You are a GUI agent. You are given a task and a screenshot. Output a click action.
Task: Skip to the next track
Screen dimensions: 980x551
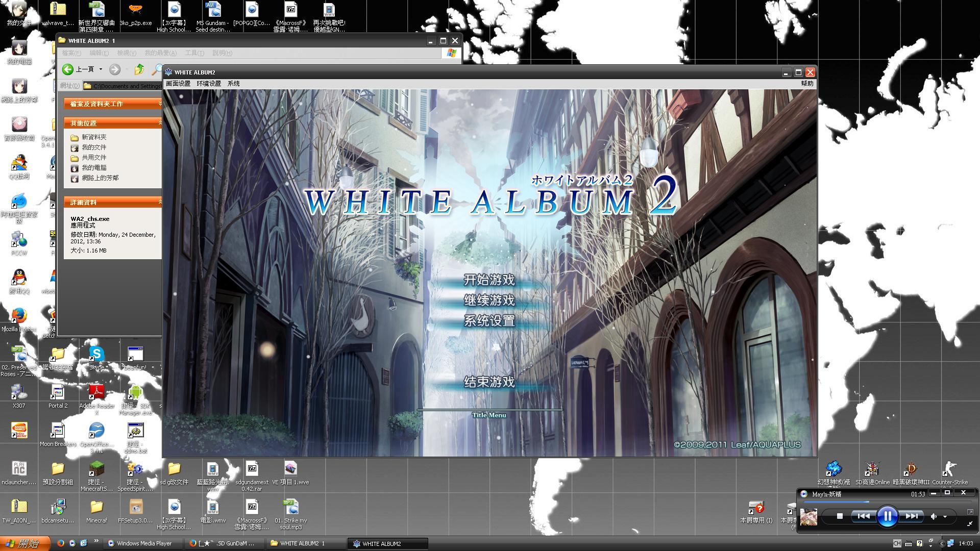coord(912,516)
